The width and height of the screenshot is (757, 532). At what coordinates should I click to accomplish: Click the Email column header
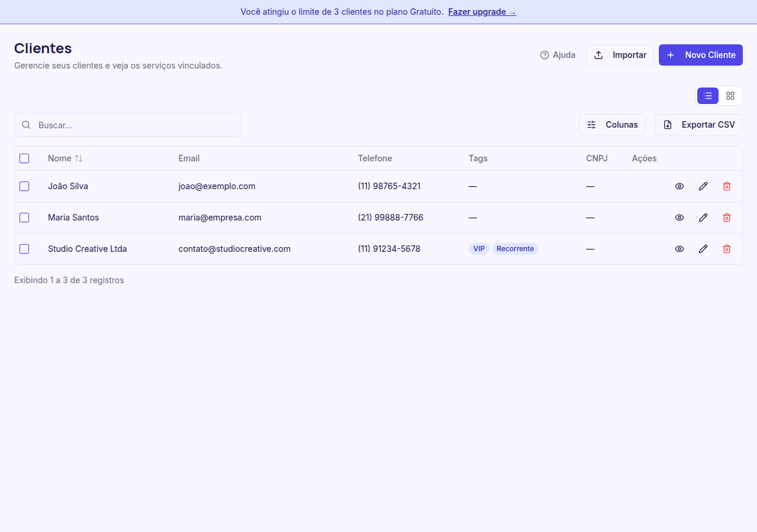tap(189, 158)
